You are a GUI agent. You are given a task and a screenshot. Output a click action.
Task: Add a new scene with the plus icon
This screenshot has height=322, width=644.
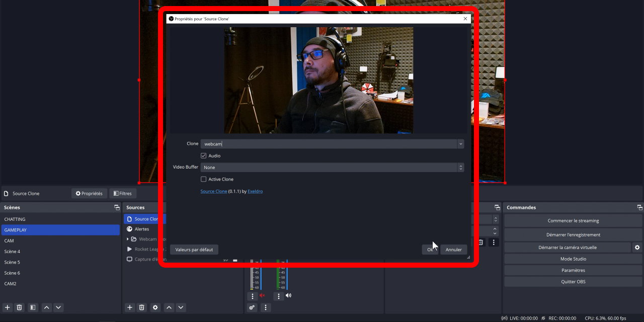tap(8, 307)
